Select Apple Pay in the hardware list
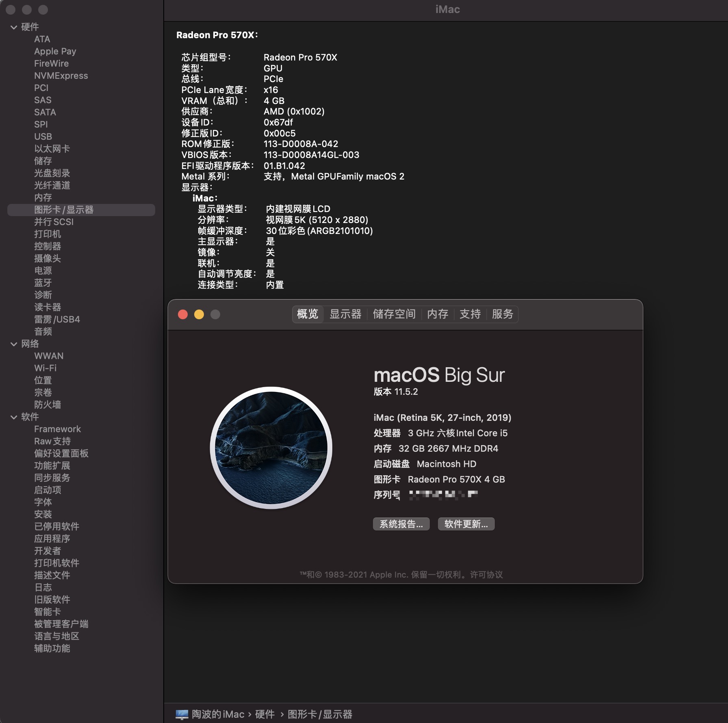This screenshot has width=728, height=723. coord(55,51)
